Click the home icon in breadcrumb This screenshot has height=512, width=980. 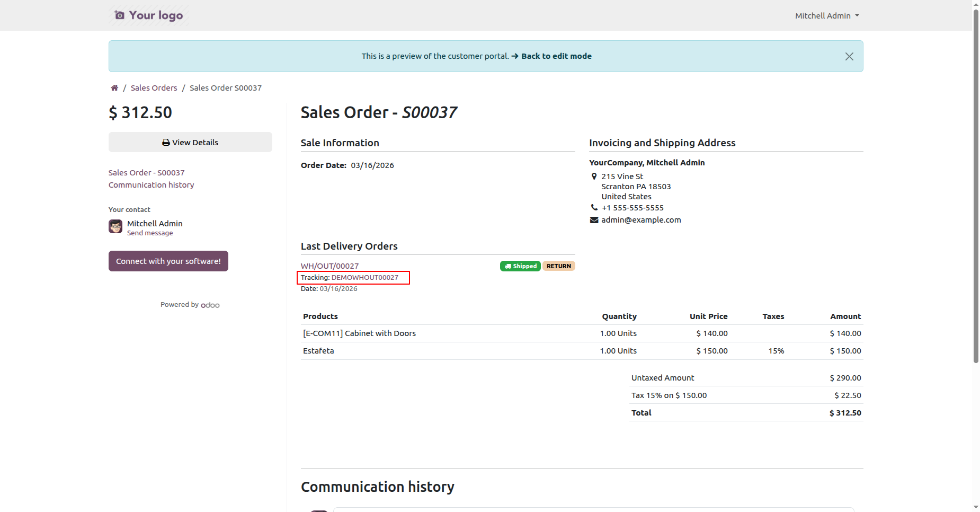point(114,88)
